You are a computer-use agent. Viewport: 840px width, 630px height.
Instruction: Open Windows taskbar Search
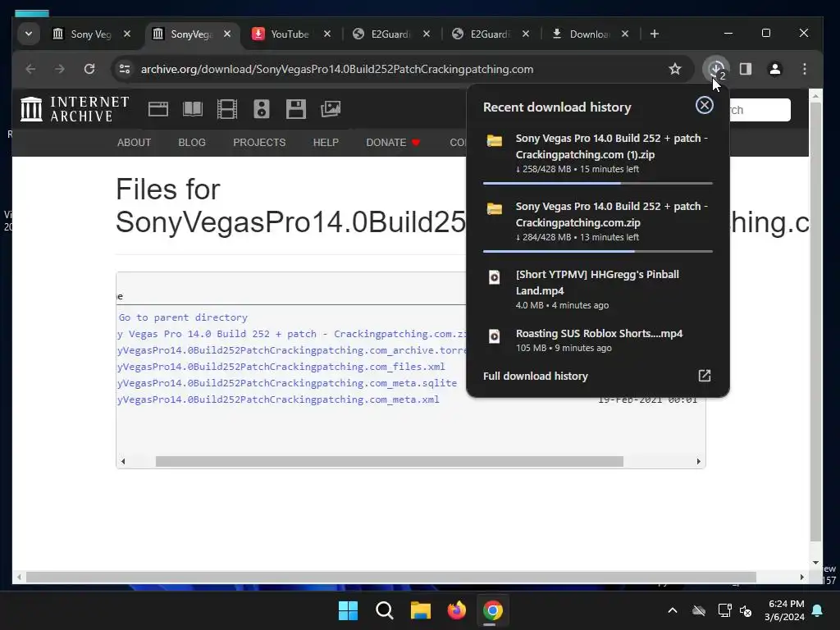coord(384,610)
